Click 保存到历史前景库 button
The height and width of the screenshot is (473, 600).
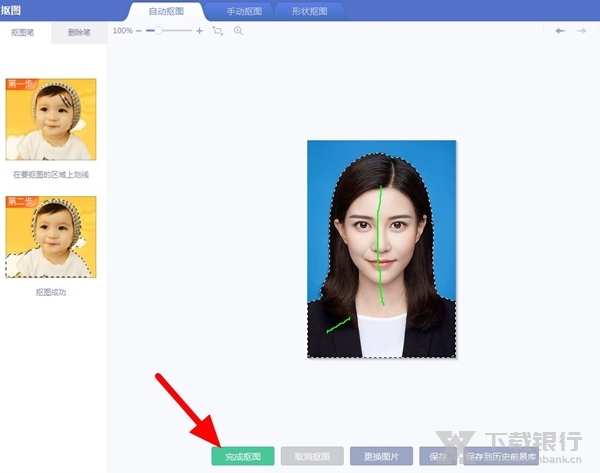pos(501,456)
